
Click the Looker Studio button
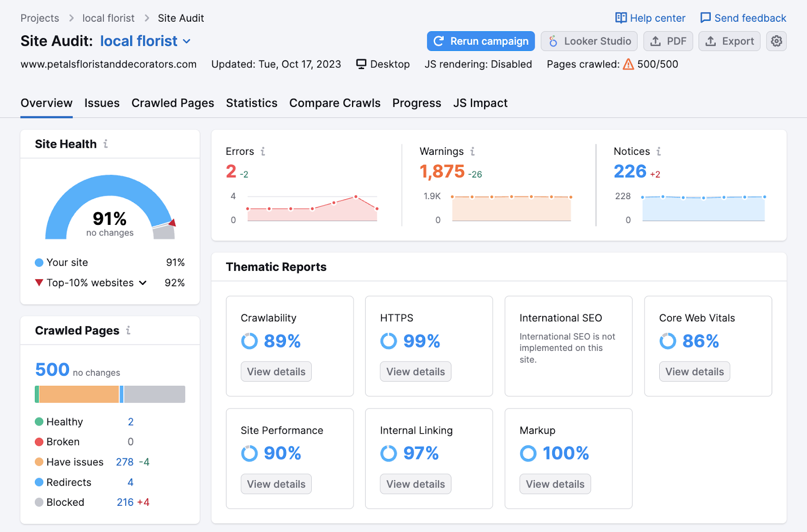(x=589, y=41)
